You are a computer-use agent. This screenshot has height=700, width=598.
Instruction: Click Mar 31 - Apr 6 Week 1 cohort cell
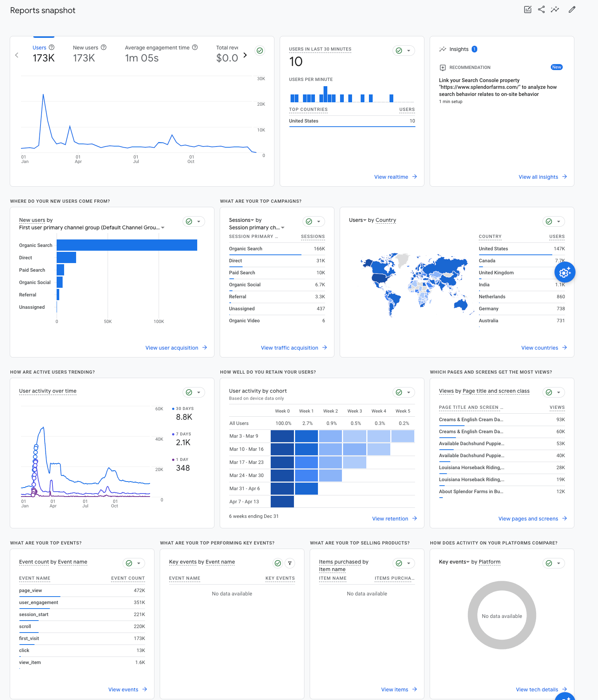click(x=306, y=489)
